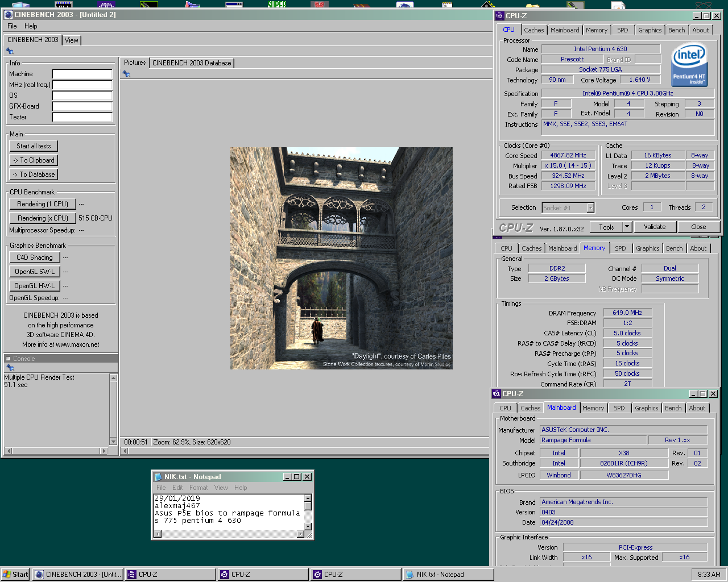Open the Tools dropdown arrow in CPU-Z

click(x=627, y=227)
